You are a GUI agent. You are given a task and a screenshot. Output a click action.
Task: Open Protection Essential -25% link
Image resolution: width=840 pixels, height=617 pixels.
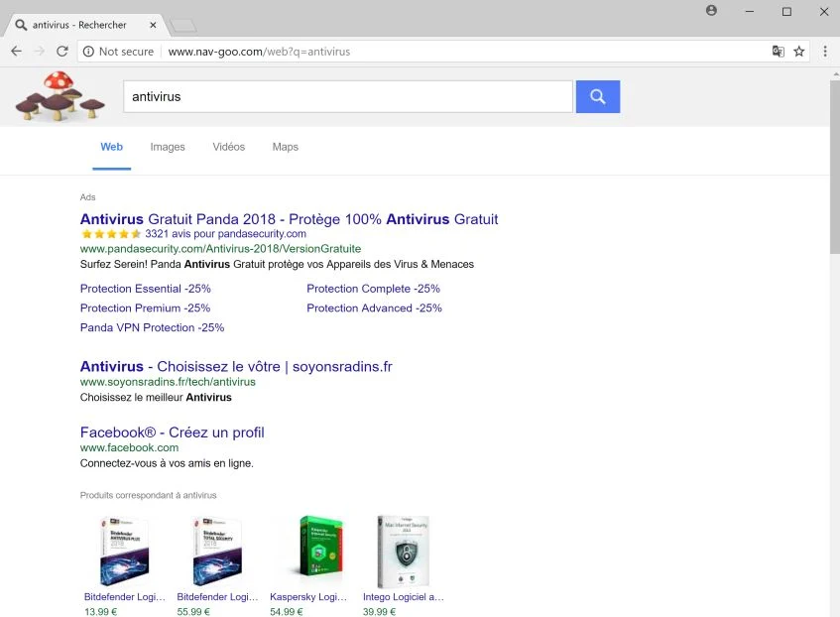point(145,289)
